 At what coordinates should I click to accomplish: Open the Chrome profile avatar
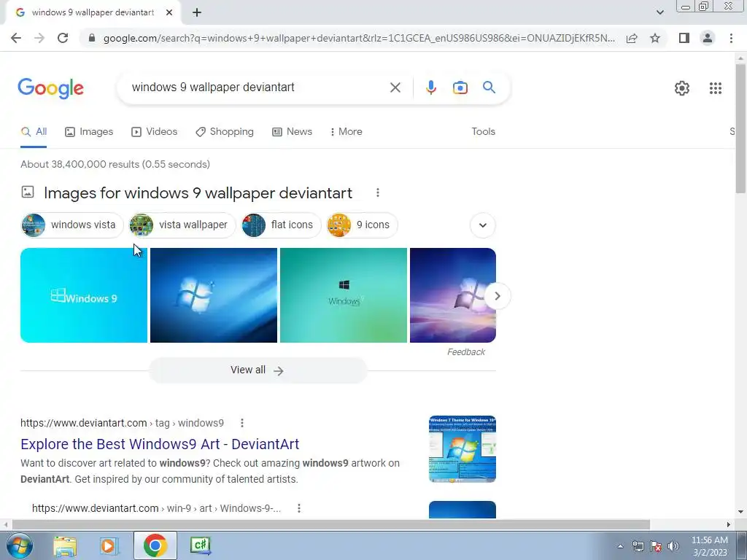708,38
